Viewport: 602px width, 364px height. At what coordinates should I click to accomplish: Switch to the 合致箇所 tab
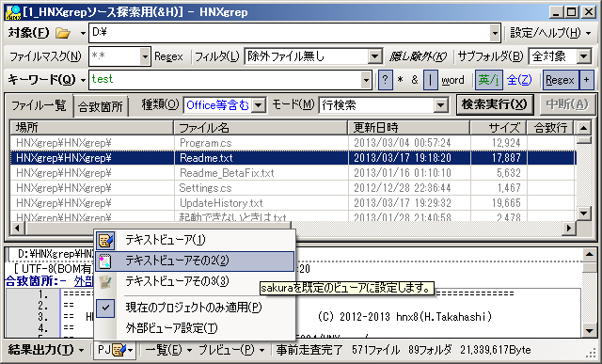coord(101,106)
